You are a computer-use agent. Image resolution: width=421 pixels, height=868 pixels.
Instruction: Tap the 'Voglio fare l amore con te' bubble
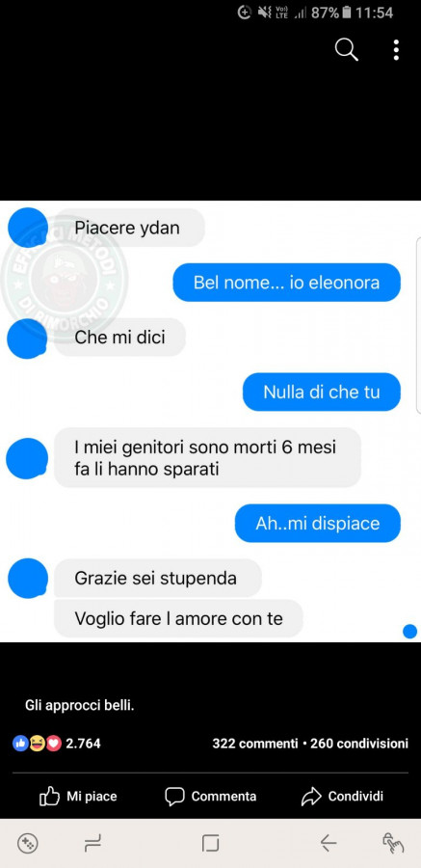pos(178,618)
